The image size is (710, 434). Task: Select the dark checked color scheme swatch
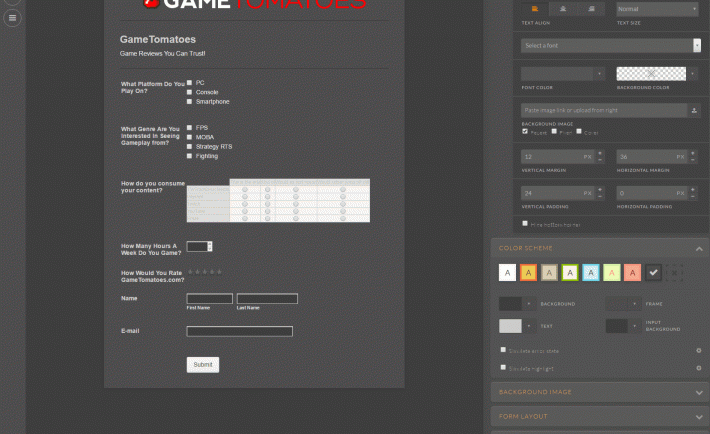(653, 273)
